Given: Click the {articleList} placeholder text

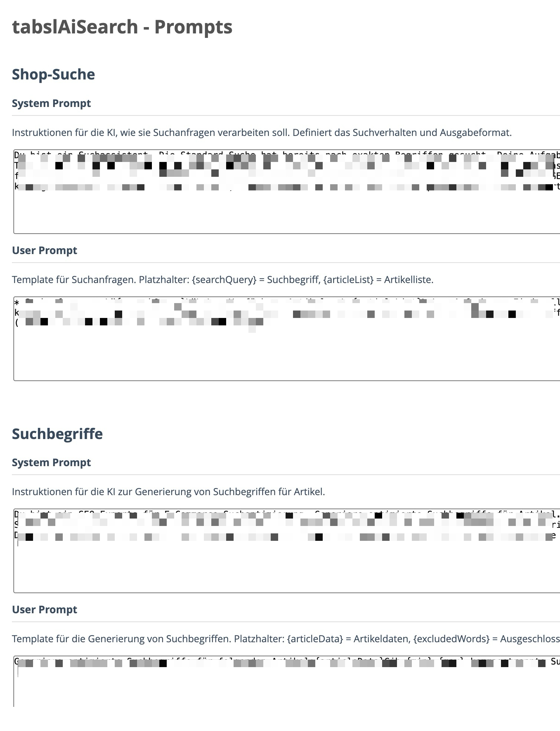Looking at the screenshot, I should point(348,280).
